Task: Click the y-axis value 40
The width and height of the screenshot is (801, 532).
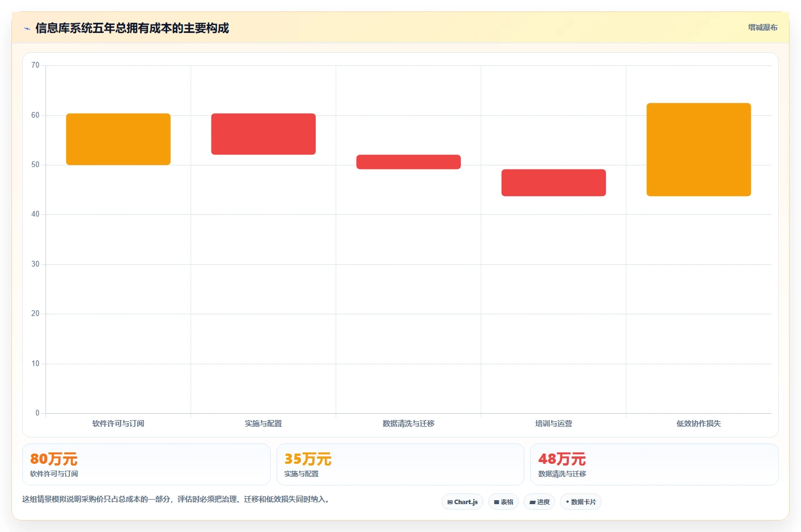Action: pyautogui.click(x=35, y=214)
